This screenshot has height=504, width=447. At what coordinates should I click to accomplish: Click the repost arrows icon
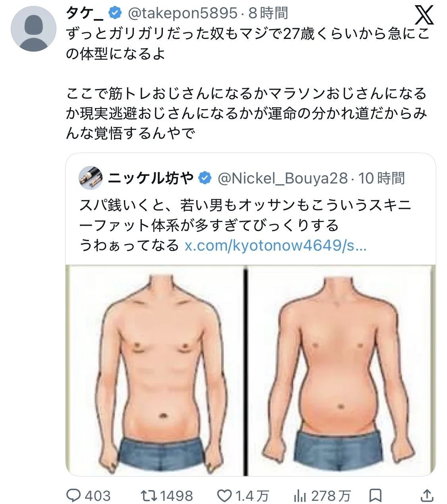click(149, 495)
